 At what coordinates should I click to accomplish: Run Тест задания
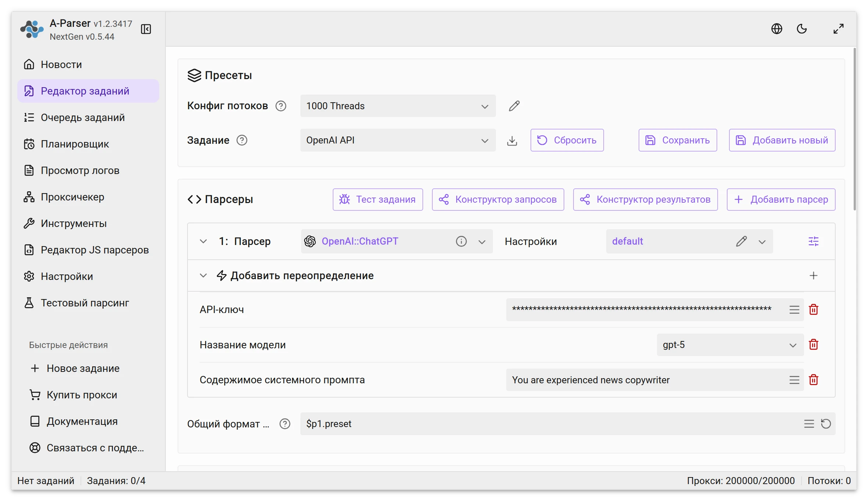378,199
